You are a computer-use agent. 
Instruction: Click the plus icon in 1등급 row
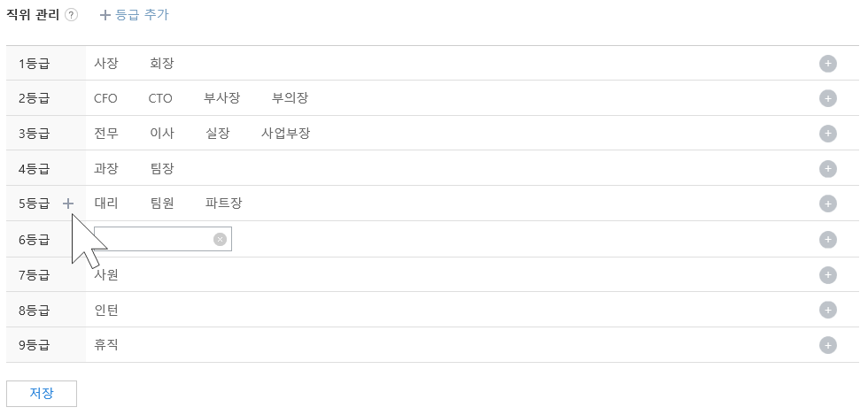pos(828,64)
